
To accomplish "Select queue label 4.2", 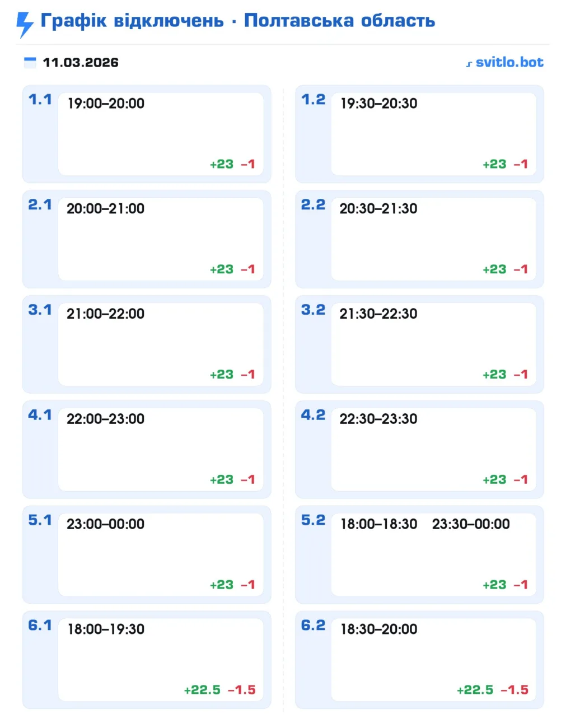I will coord(313,415).
